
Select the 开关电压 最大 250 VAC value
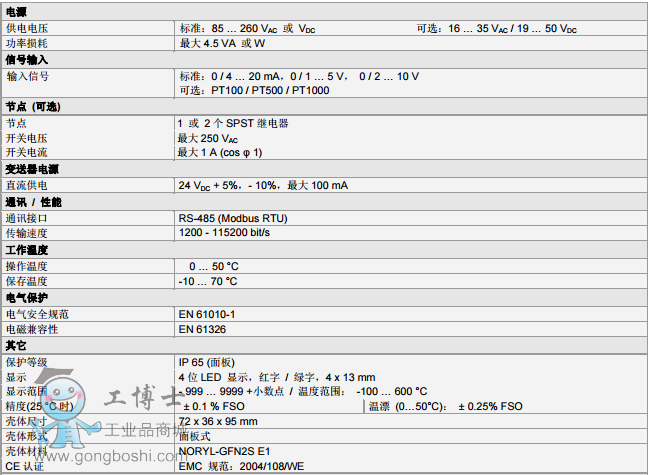point(208,138)
